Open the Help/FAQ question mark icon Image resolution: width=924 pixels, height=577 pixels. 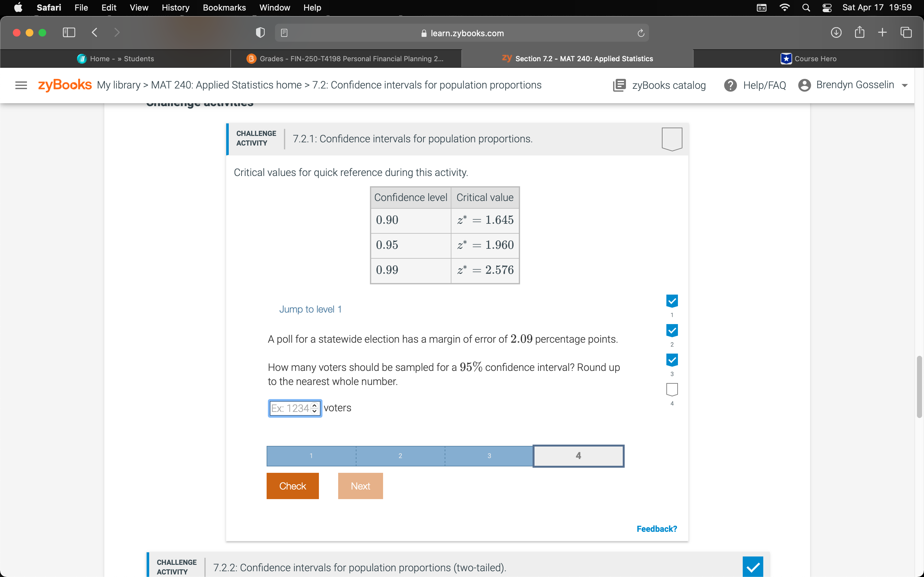pos(730,85)
